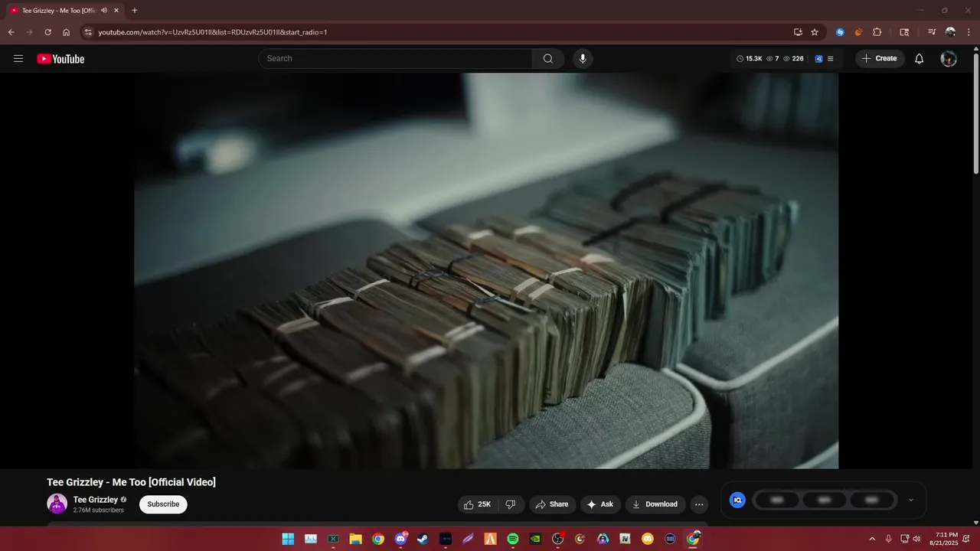
Task: Open the Share dialog
Action: tap(552, 504)
